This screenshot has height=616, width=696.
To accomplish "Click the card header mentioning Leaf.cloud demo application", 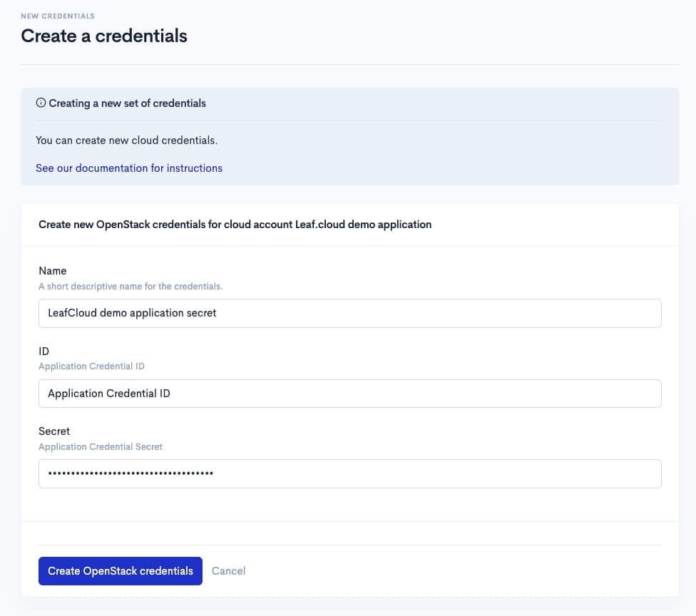I will point(235,224).
